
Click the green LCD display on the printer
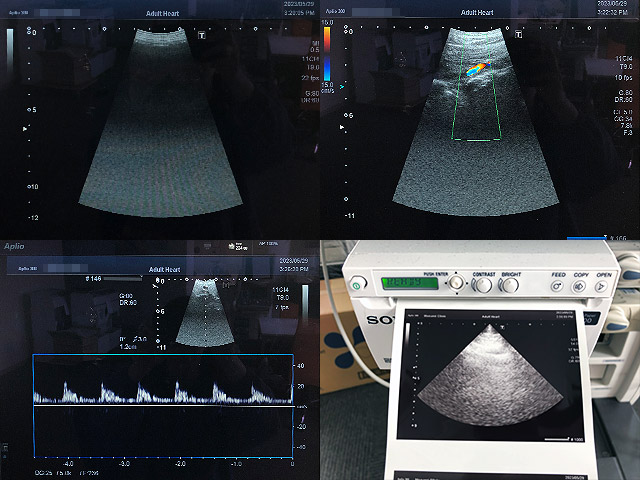pos(410,283)
